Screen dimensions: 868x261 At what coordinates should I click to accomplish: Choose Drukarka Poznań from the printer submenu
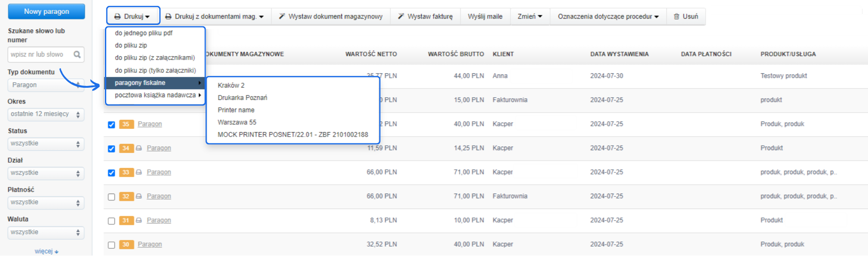coord(242,98)
